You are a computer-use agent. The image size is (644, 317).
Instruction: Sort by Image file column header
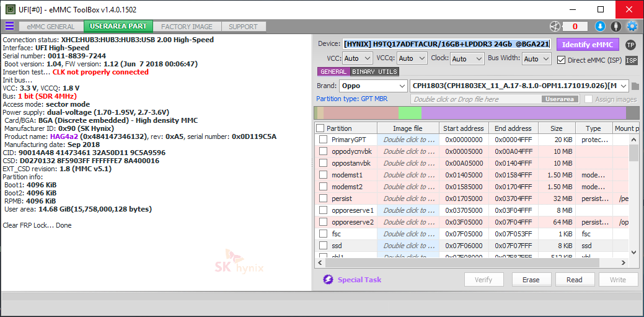407,128
